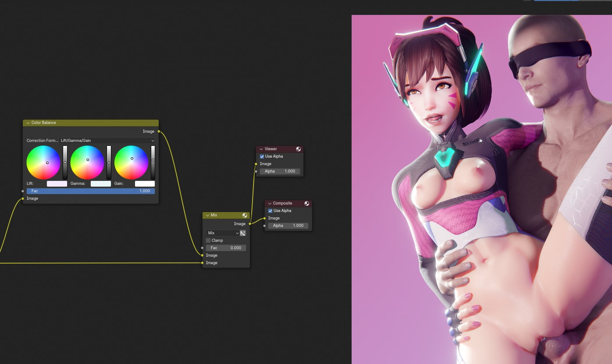Enable the Clamp checkbox in Mix node

pos(208,240)
